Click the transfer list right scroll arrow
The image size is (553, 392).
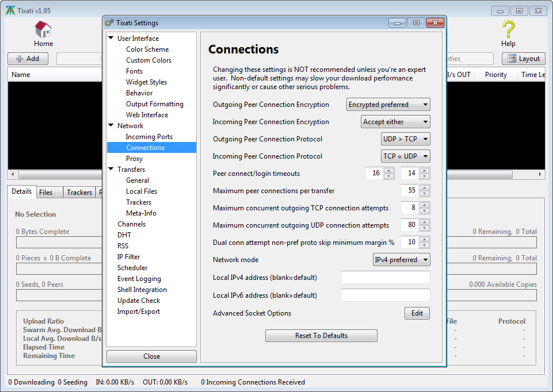click(x=540, y=174)
